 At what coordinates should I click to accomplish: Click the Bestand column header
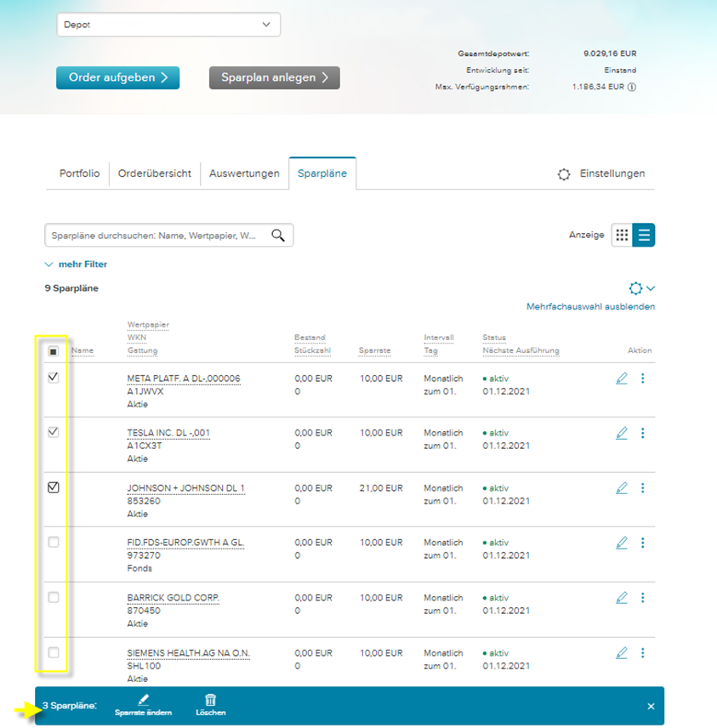[x=310, y=338]
